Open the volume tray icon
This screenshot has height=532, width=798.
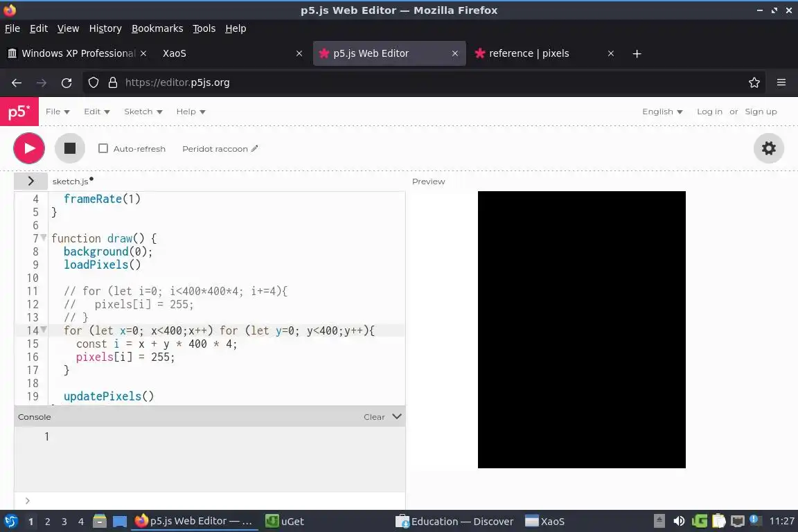pos(679,521)
